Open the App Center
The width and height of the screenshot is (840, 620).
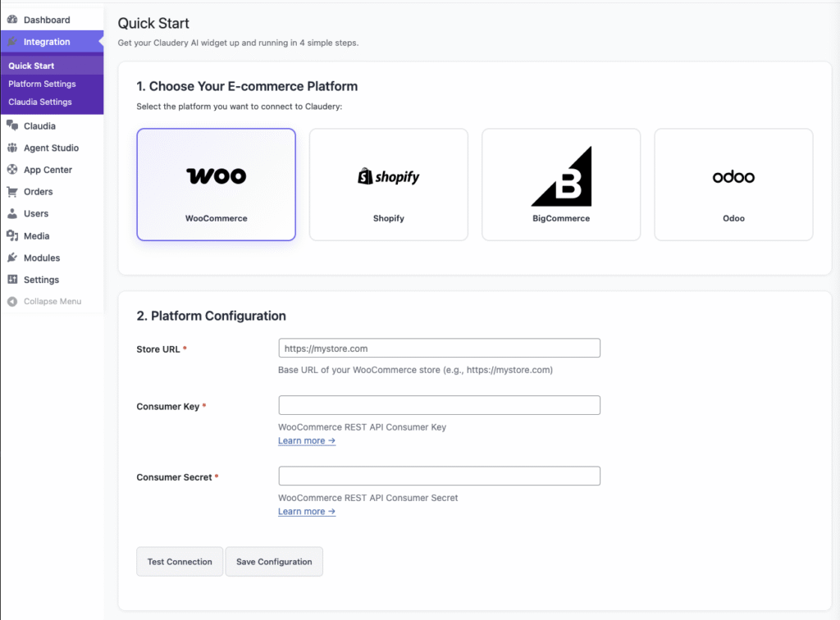click(x=48, y=170)
